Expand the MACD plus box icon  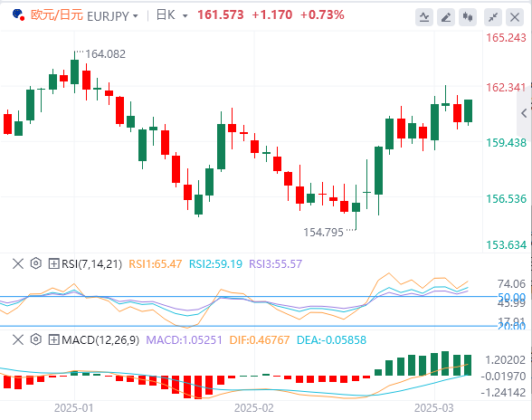click(53, 339)
